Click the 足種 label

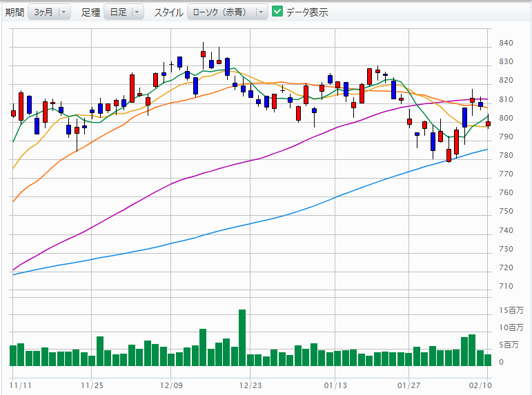tap(90, 12)
